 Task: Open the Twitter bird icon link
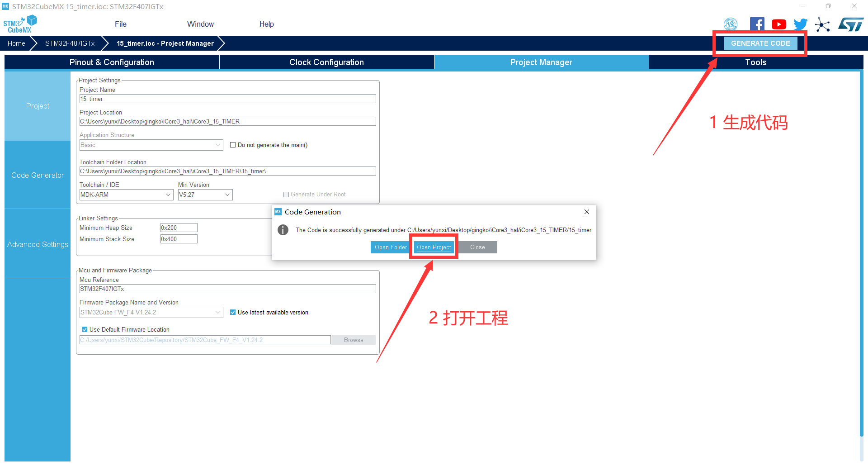point(800,24)
